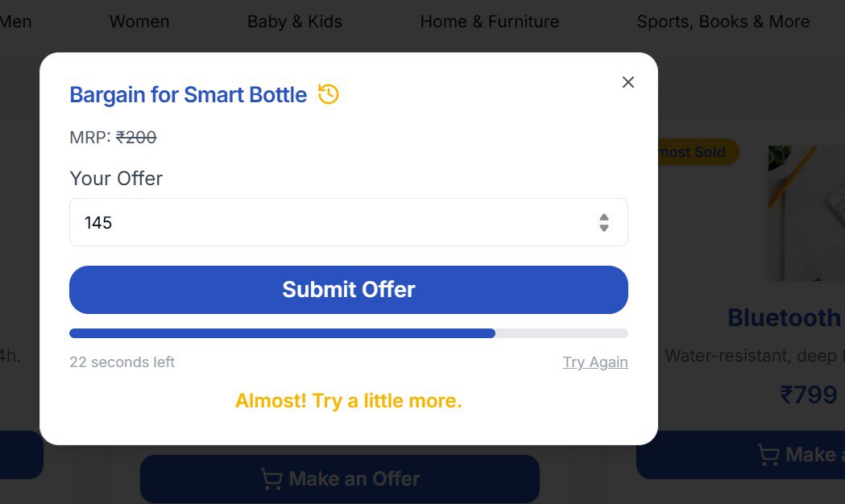Open the Bluetooth product title
Image resolution: width=845 pixels, height=504 pixels.
[x=785, y=318]
